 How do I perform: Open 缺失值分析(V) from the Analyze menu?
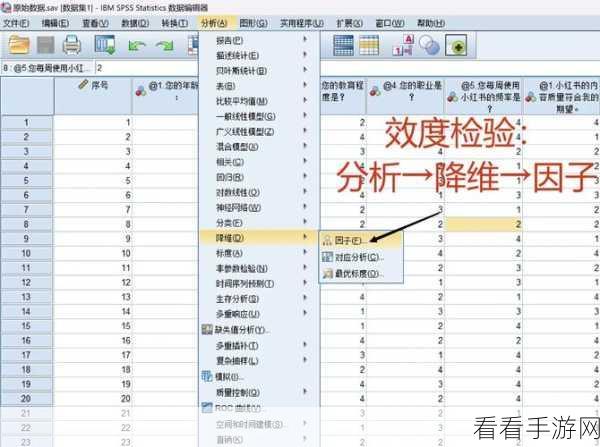click(x=259, y=330)
